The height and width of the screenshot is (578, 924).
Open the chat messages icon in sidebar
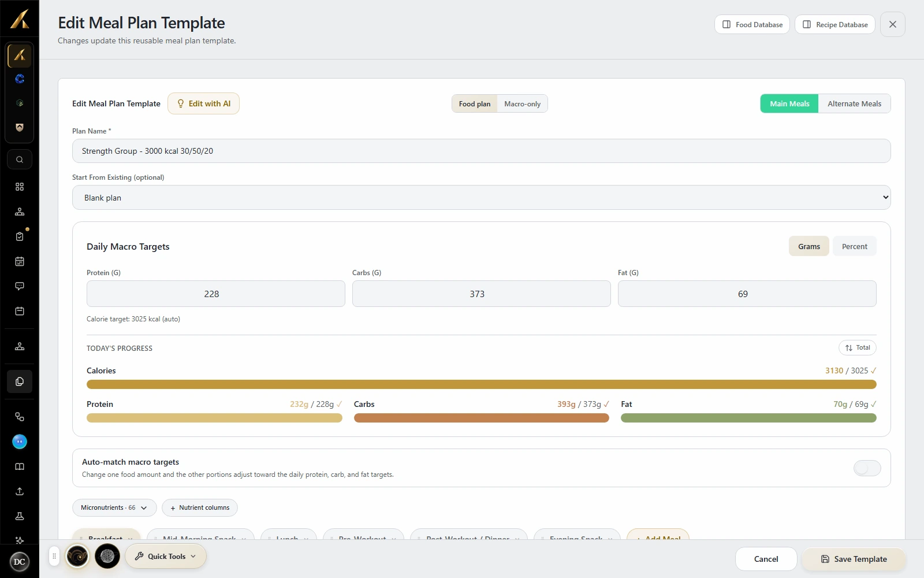click(x=20, y=286)
